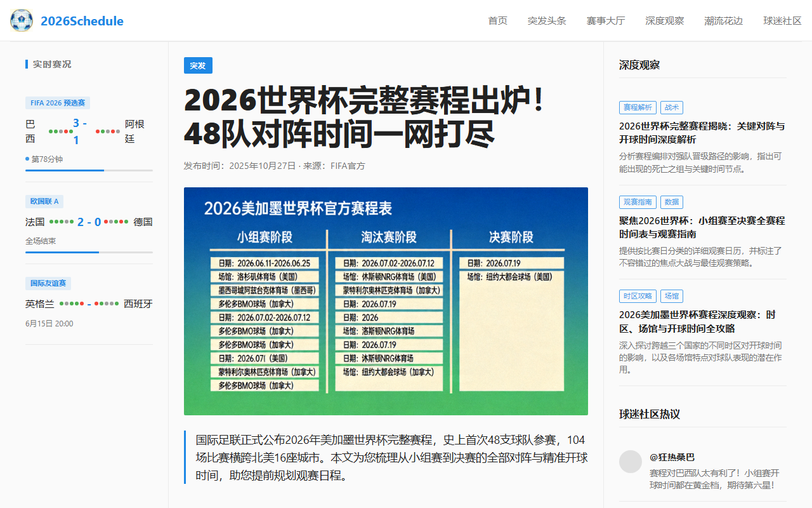Viewport: 812px width, 508px height.
Task: Click the @狂热桑巴 user avatar
Action: click(631, 462)
